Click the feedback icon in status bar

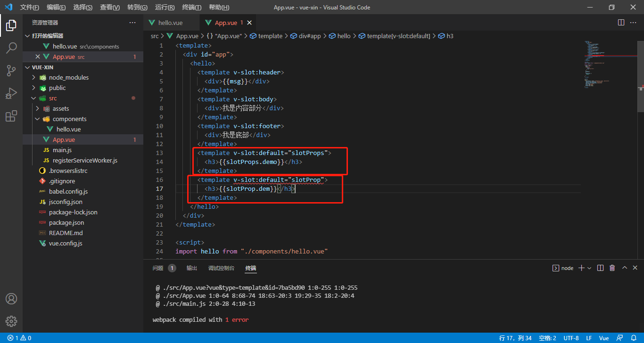(x=620, y=338)
